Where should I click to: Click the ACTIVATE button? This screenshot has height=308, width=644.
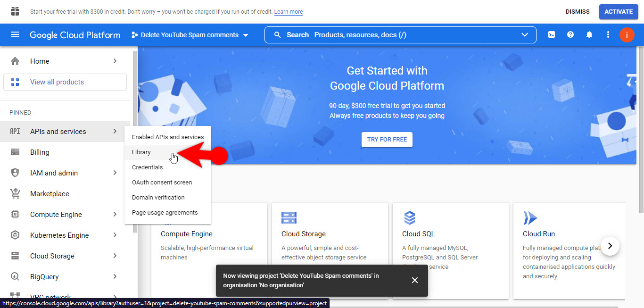click(x=619, y=12)
